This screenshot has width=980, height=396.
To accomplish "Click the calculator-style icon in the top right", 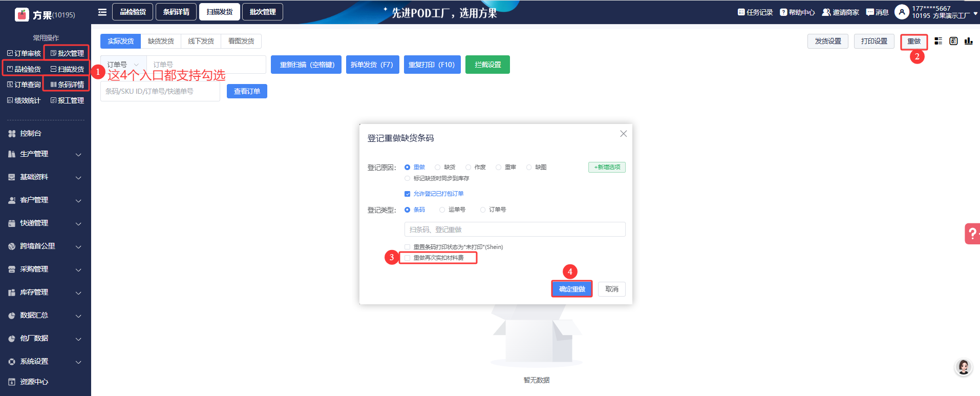I will [953, 41].
